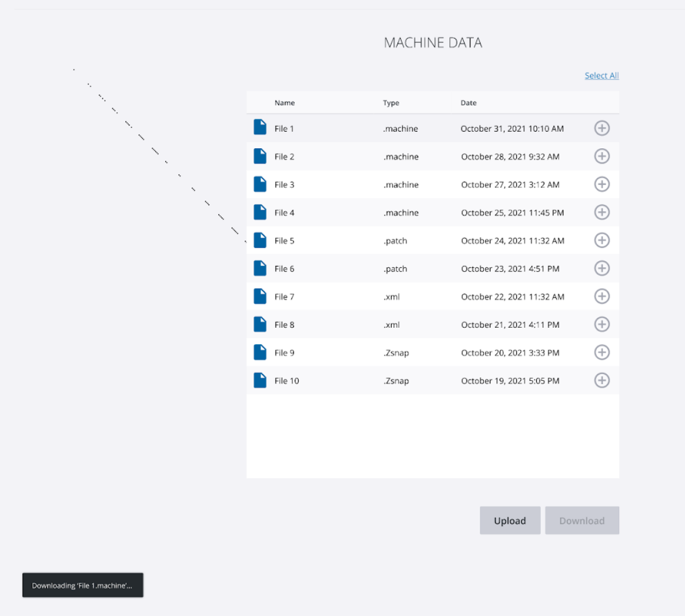Image resolution: width=685 pixels, height=616 pixels.
Task: Click the 'File 9' name text
Action: click(285, 352)
